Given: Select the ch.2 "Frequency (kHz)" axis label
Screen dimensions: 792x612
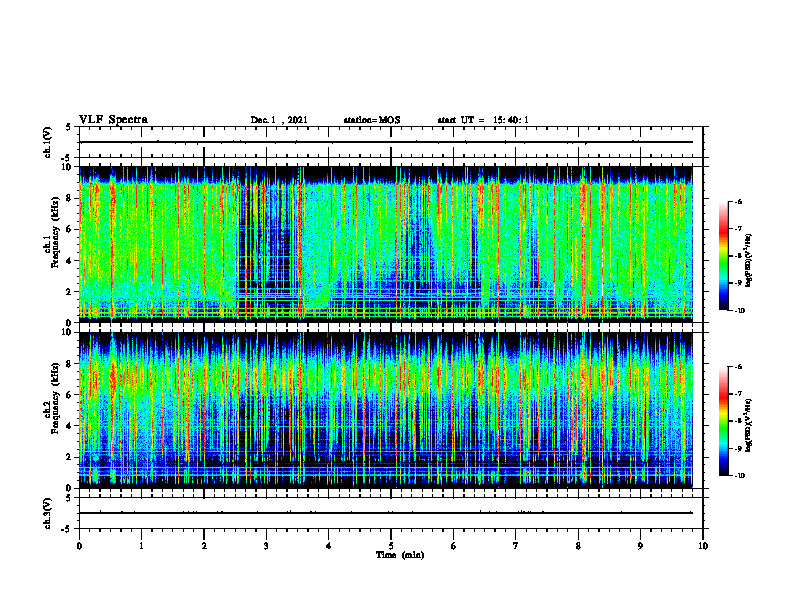Looking at the screenshot, I should click(55, 398).
